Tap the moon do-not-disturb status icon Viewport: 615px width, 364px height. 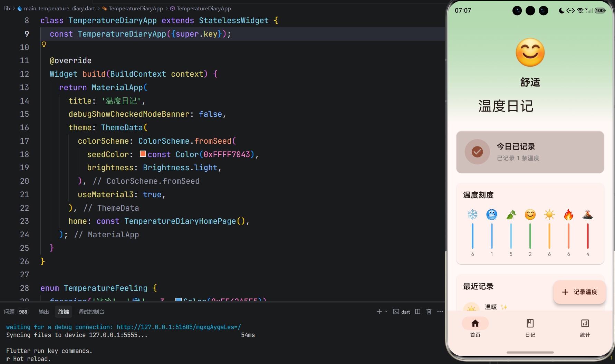pos(561,11)
